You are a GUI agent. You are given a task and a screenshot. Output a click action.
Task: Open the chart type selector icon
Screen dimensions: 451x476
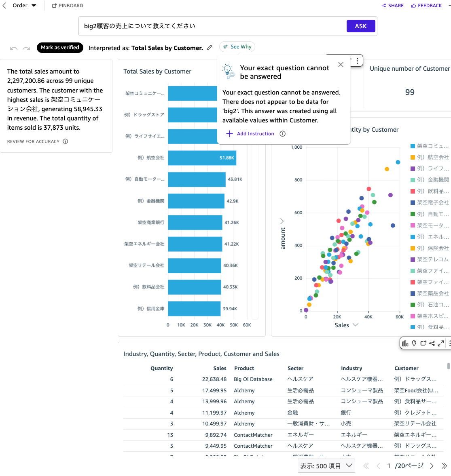[405, 343]
